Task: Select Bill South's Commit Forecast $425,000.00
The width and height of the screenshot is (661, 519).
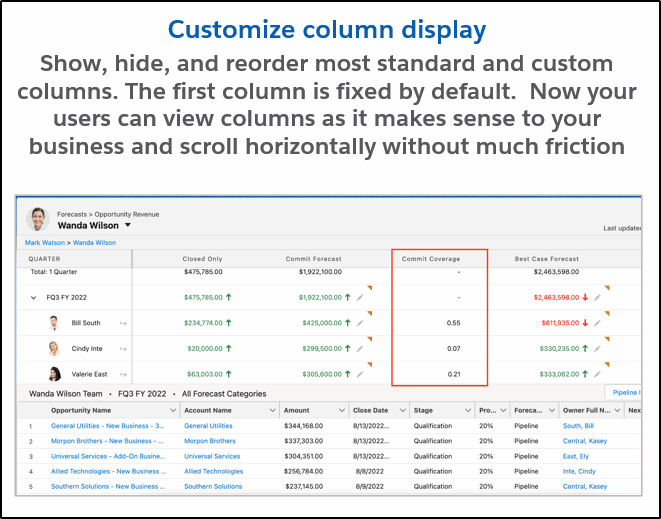Action: pyautogui.click(x=322, y=323)
